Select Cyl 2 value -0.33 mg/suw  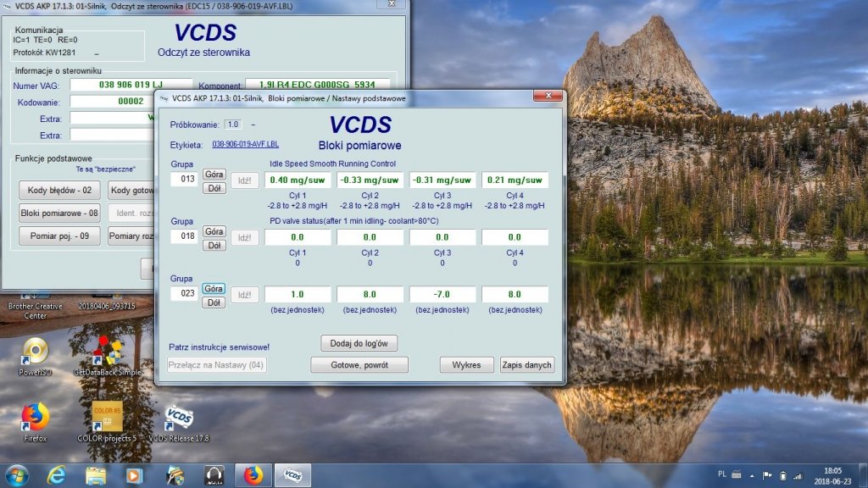[370, 180]
